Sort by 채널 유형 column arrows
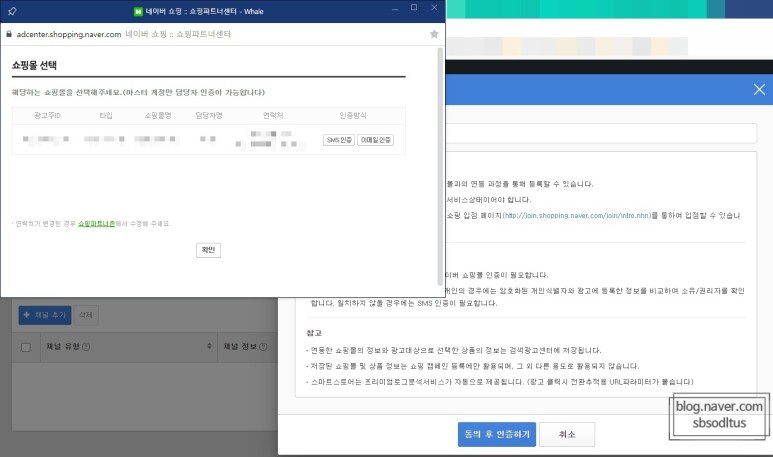The width and height of the screenshot is (773, 457). point(210,346)
